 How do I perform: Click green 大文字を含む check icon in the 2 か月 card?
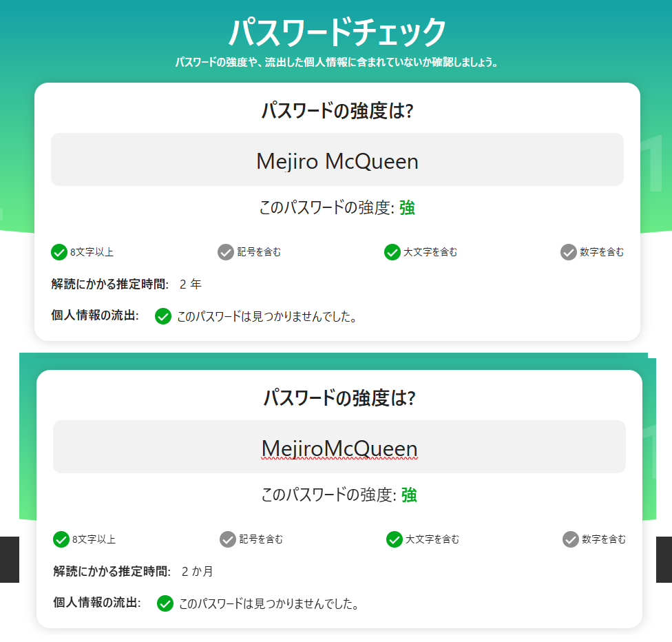(x=395, y=539)
